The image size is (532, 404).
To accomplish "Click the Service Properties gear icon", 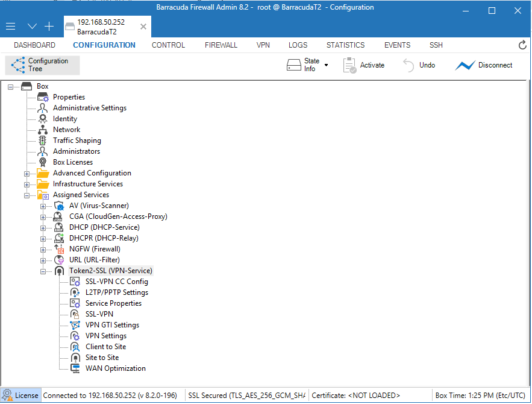I will [75, 303].
